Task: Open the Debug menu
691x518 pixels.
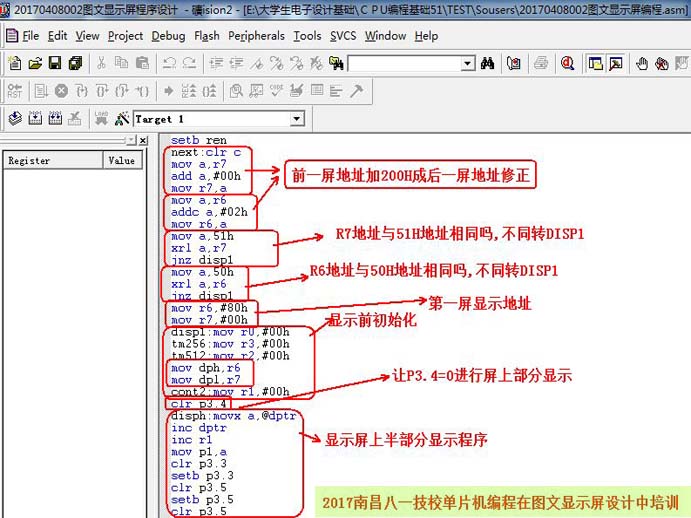Action: [x=168, y=36]
